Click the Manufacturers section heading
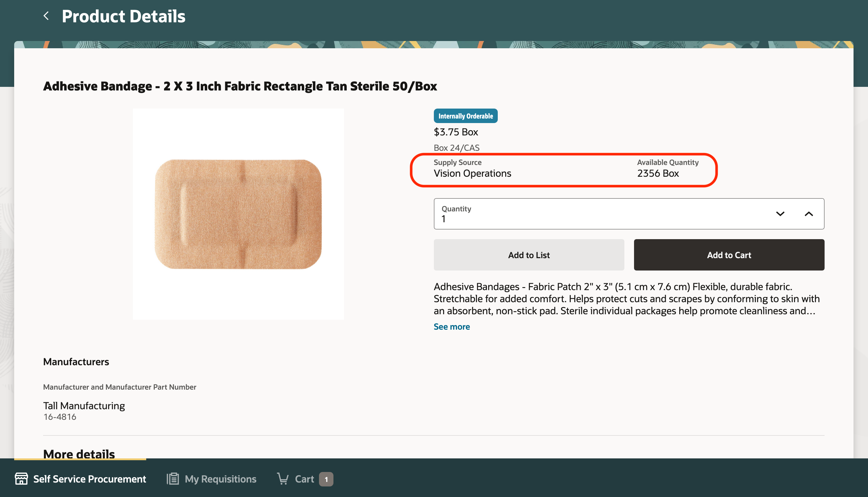 76,362
